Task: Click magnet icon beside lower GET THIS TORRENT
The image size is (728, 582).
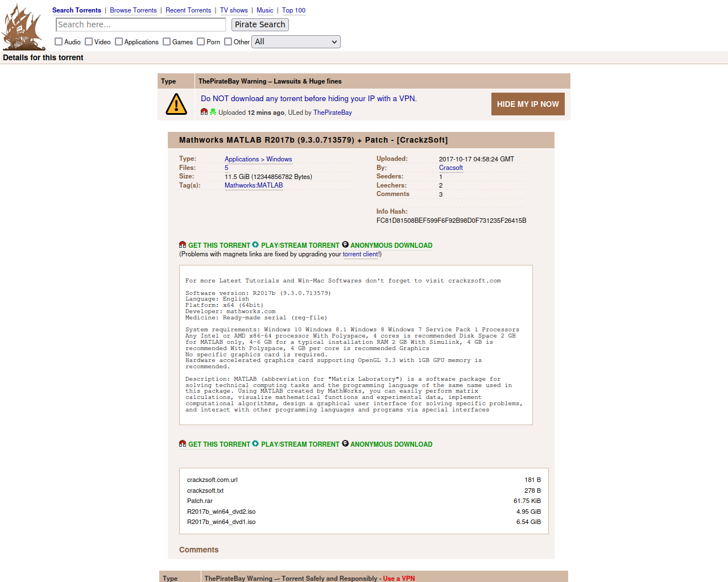Action: 183,444
